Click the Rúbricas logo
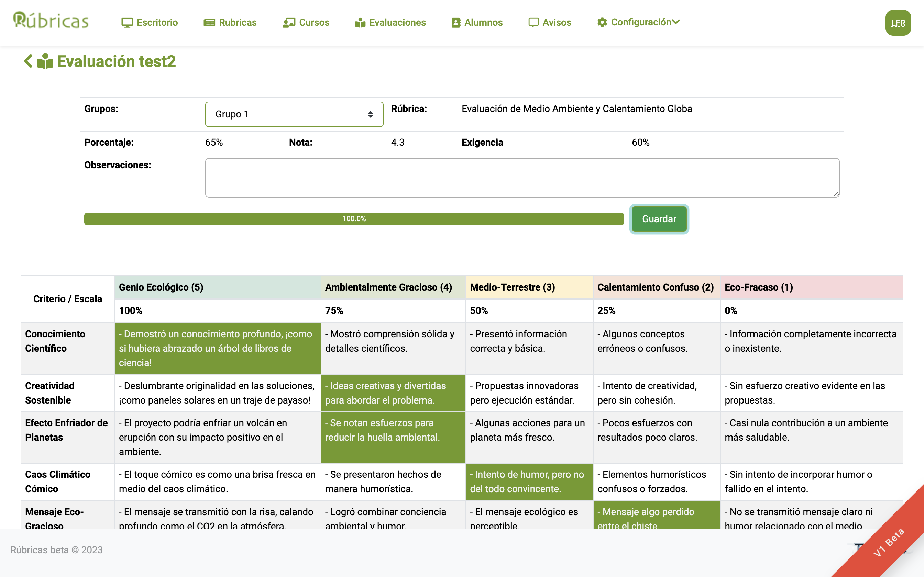 click(x=51, y=21)
